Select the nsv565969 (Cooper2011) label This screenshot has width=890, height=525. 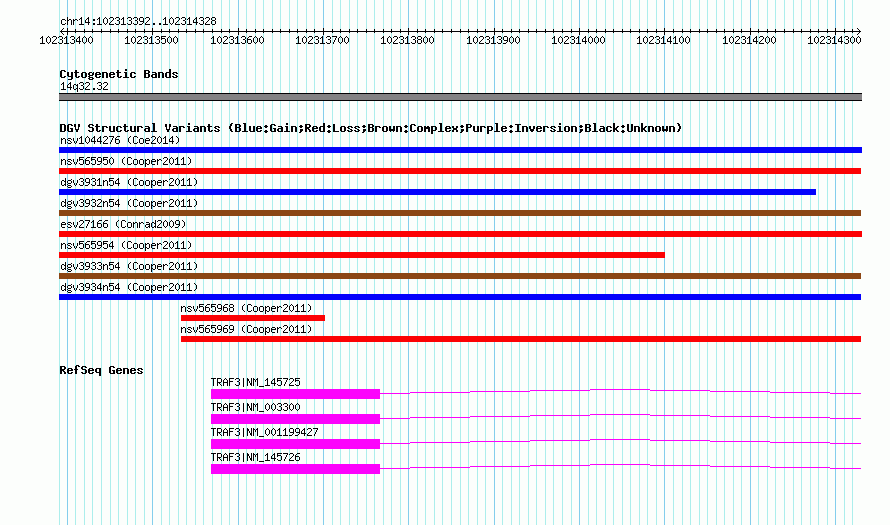246,329
